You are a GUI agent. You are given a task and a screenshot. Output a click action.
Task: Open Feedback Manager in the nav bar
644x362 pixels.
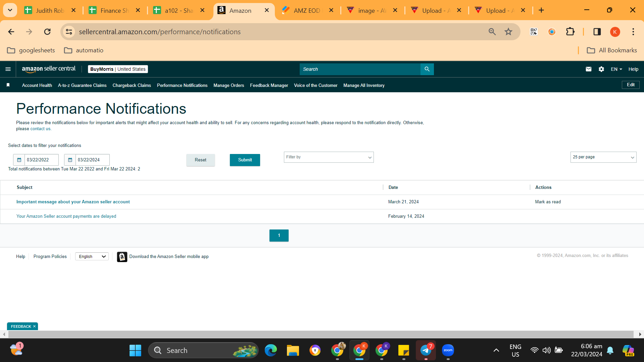coord(269,86)
